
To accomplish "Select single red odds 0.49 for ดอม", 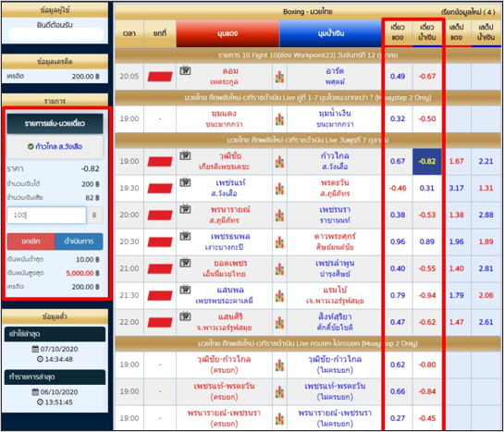I will pos(398,77).
